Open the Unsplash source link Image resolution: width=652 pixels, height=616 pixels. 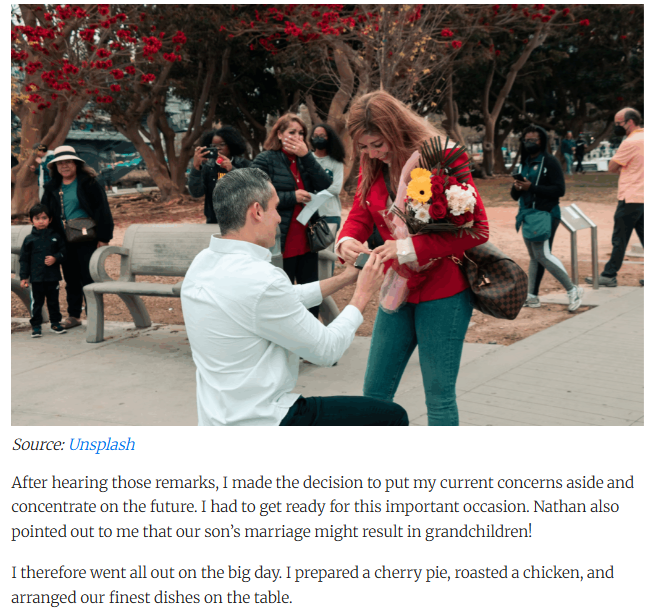coord(101,444)
